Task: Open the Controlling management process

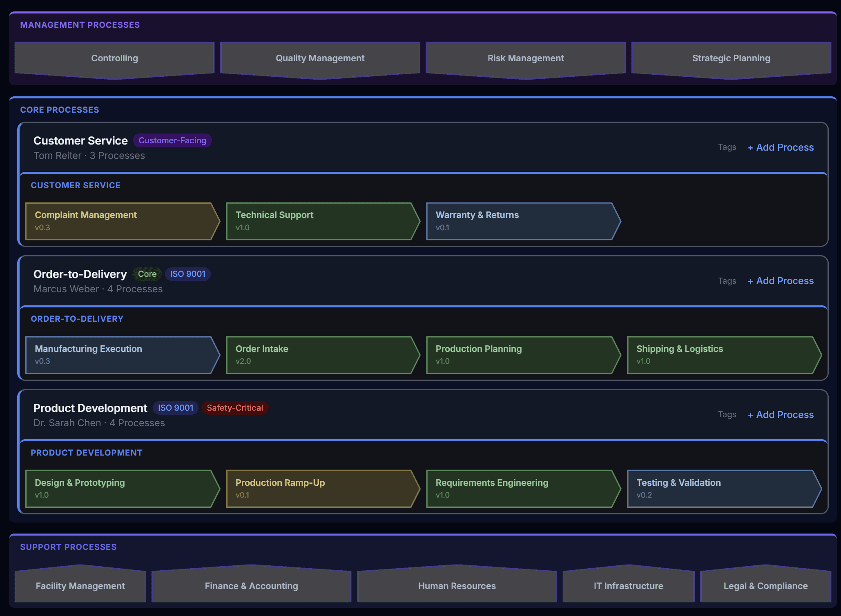Action: (x=114, y=58)
